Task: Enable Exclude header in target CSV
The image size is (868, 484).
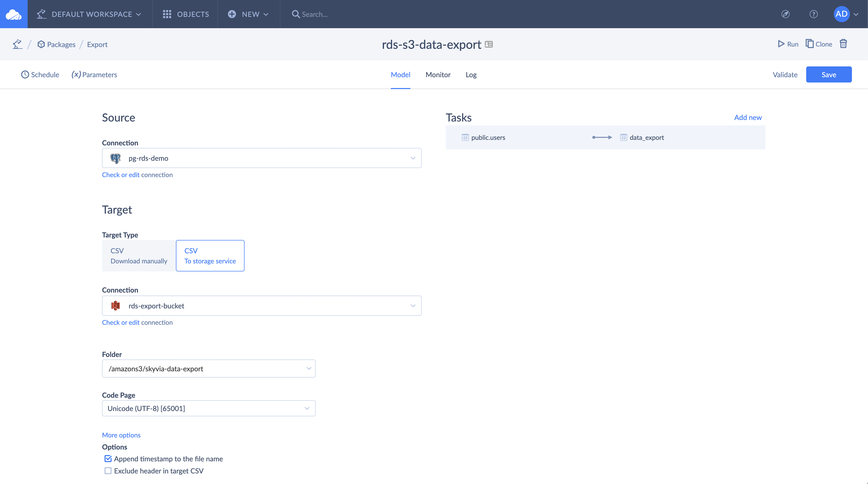Action: pos(108,471)
